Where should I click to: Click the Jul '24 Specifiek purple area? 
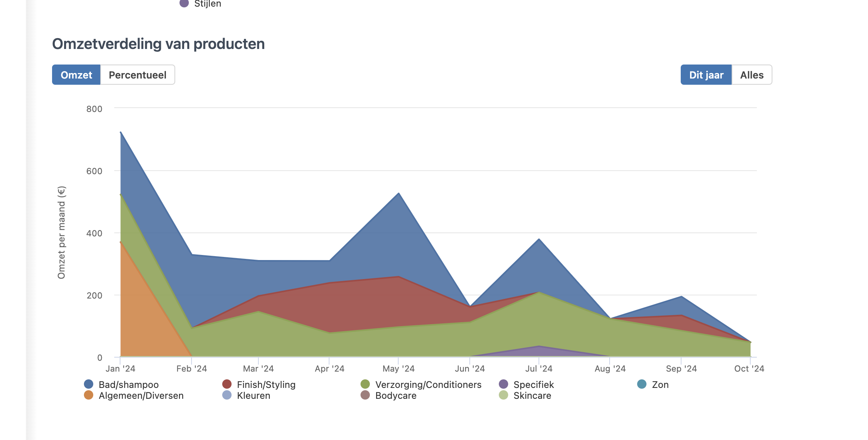(x=539, y=351)
